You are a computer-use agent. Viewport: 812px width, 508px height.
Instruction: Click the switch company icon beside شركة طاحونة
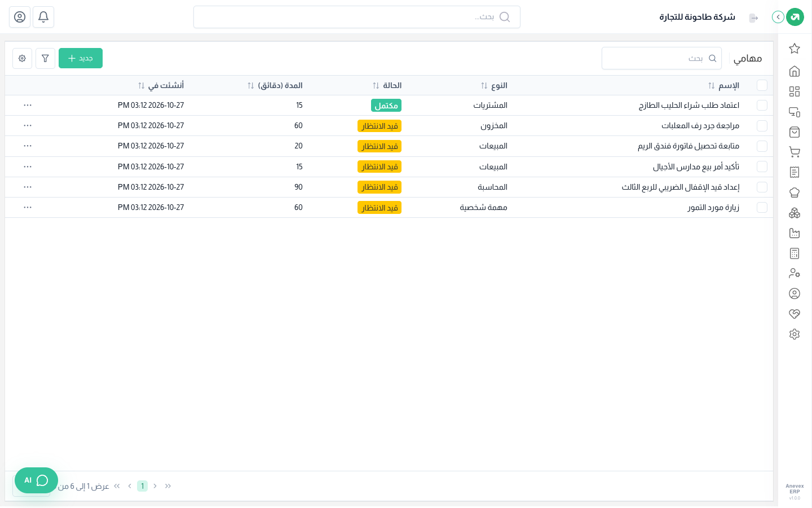[753, 18]
